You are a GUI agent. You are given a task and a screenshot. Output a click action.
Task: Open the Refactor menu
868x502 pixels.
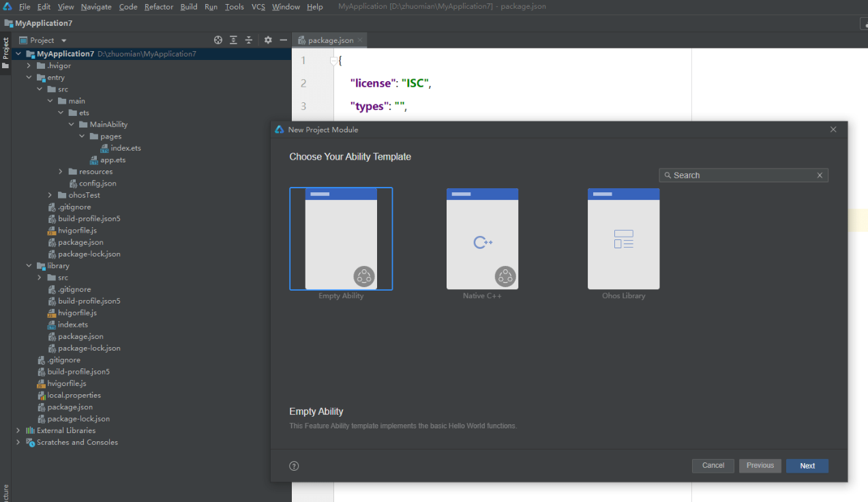point(158,7)
